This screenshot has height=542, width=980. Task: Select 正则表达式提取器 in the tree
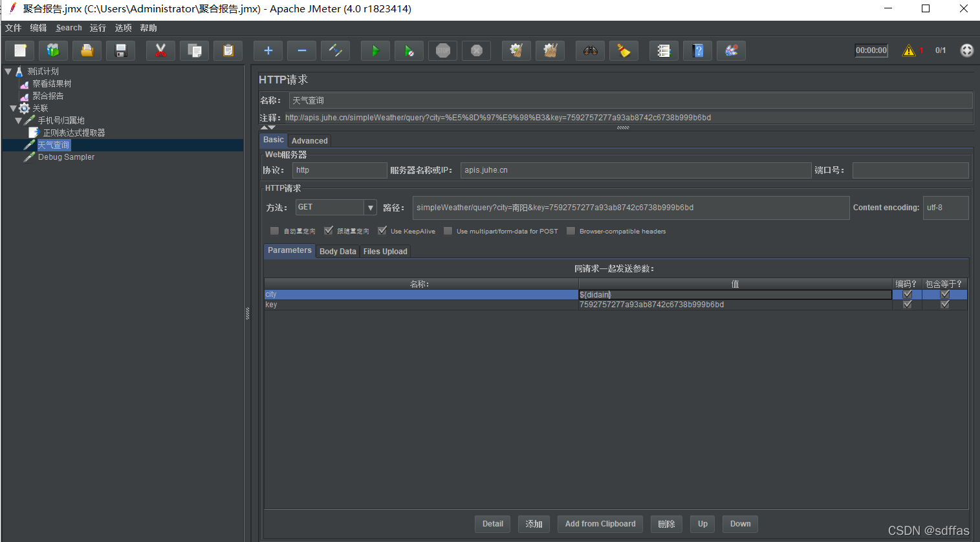[x=74, y=133]
